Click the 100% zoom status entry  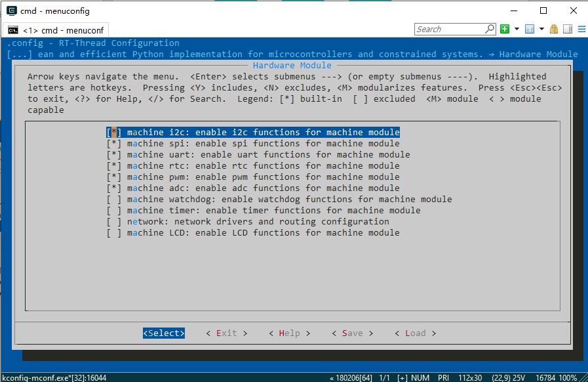click(x=568, y=377)
